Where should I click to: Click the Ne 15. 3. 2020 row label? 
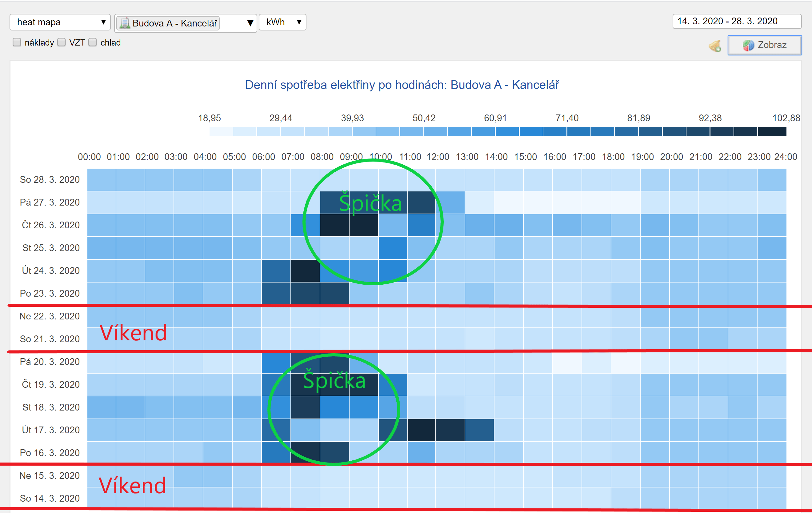(50, 475)
